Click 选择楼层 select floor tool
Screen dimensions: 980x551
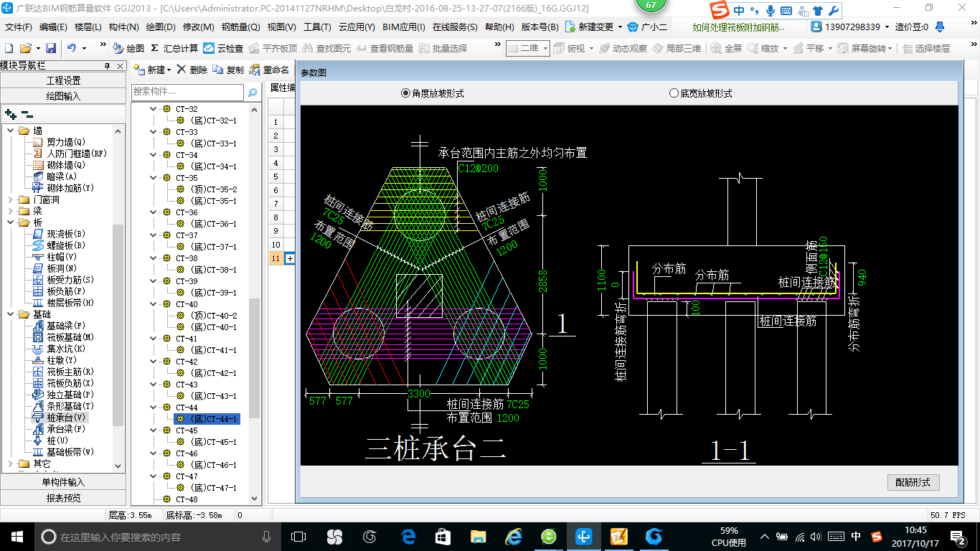pyautogui.click(x=926, y=48)
